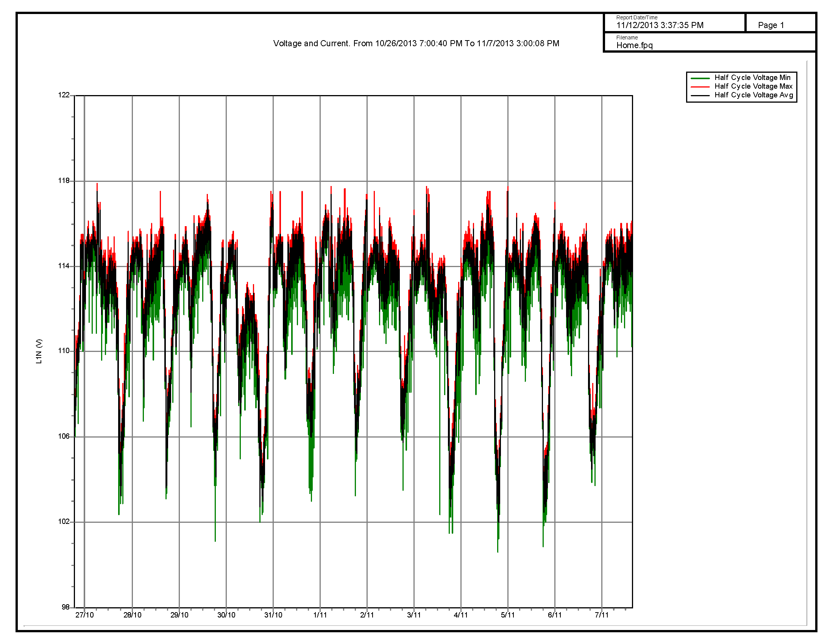Click the 106 y-axis tick label
Screen dimensions: 833x644
[x=64, y=436]
